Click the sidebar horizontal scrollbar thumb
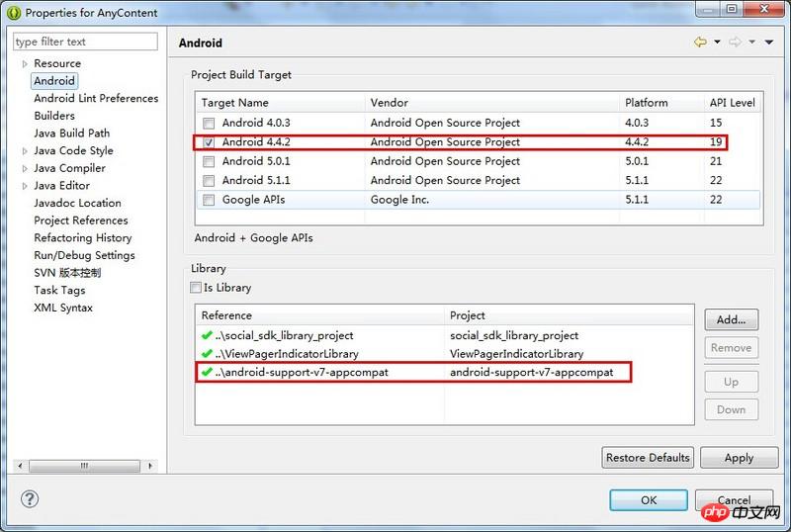The image size is (791, 532). pyautogui.click(x=84, y=466)
